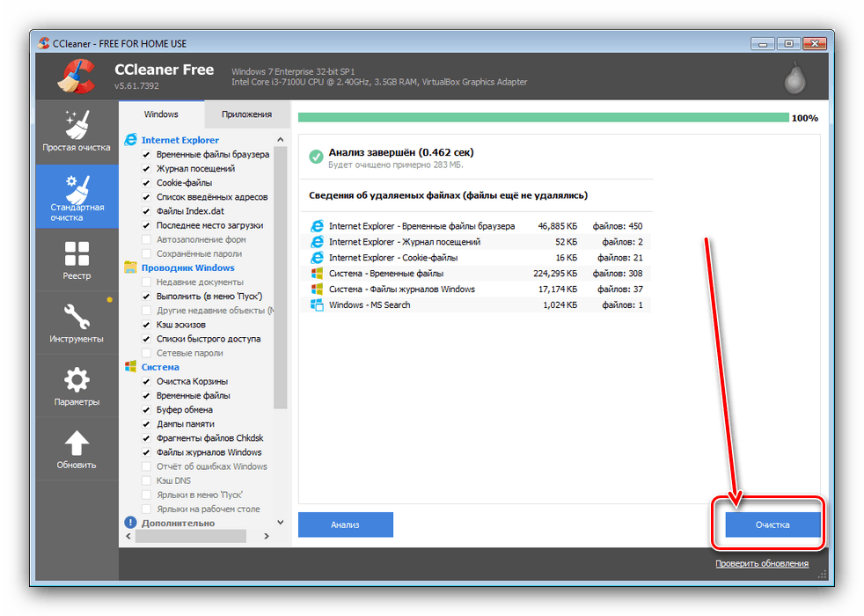Screen dimensions: 864x616
Task: Switch to the Windows tab
Action: 161,114
